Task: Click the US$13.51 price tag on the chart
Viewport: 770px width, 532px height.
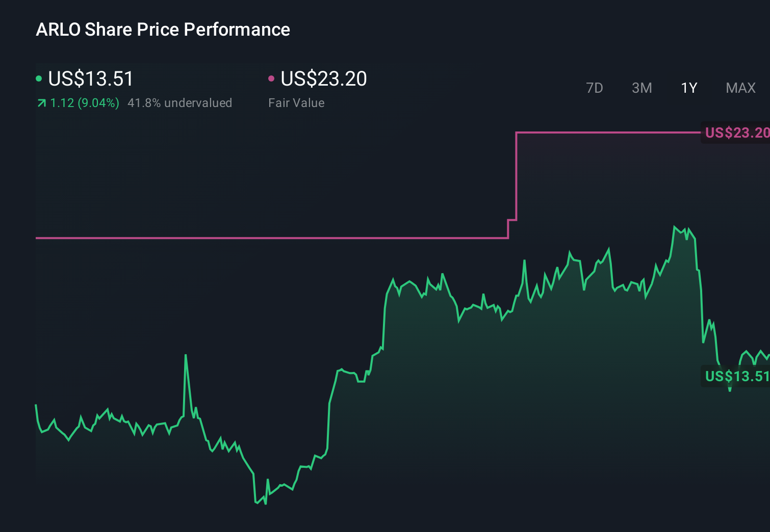Action: click(x=736, y=376)
